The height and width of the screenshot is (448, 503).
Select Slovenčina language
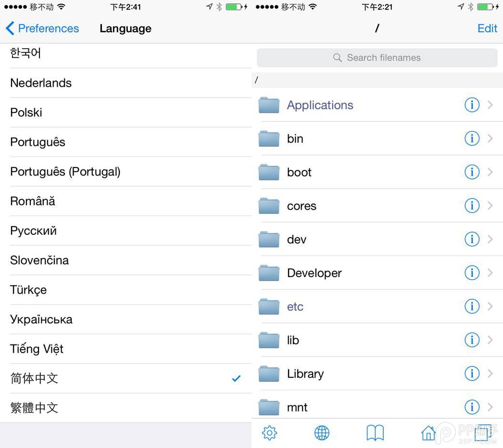(126, 260)
